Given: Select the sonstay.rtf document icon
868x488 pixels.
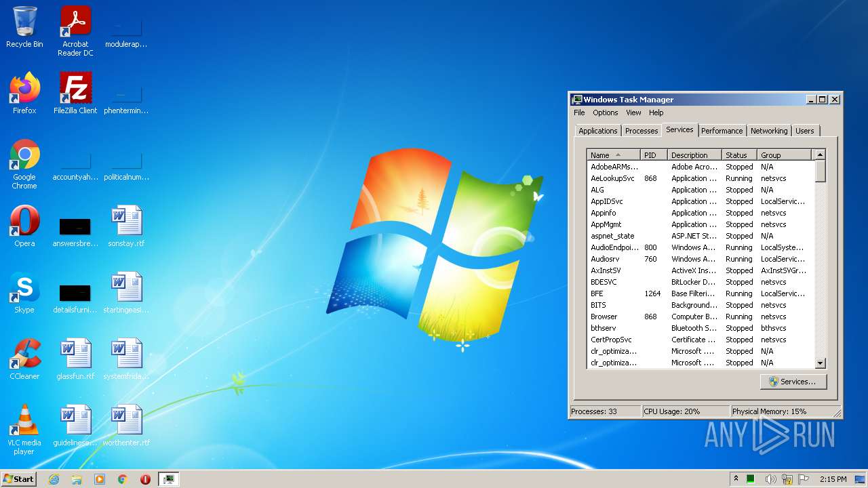Looking at the screenshot, I should [126, 226].
